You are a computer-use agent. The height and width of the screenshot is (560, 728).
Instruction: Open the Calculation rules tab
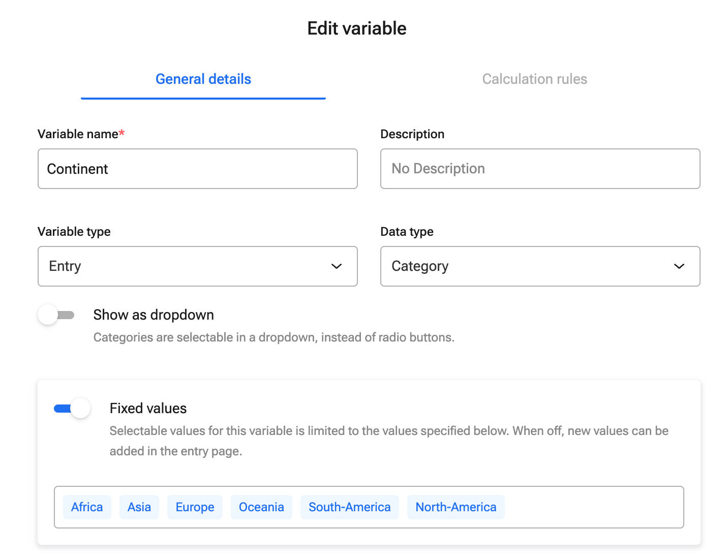coord(534,79)
